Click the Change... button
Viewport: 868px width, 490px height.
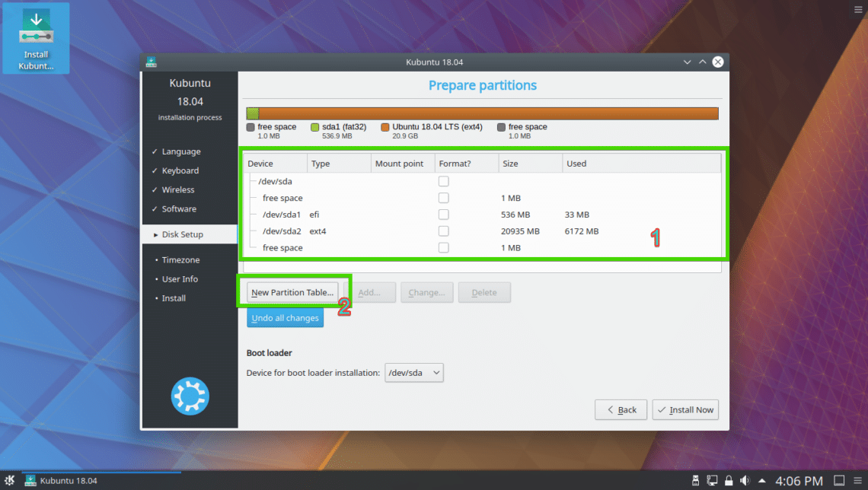click(x=427, y=293)
